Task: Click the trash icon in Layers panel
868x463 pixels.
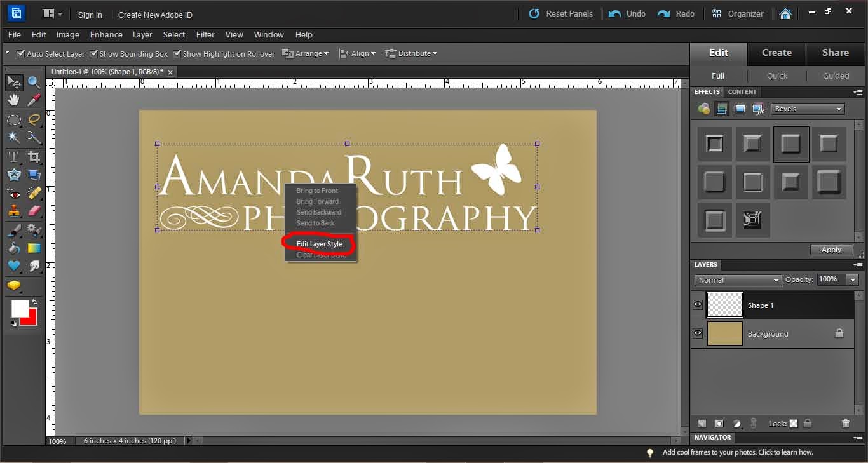Action: click(845, 424)
